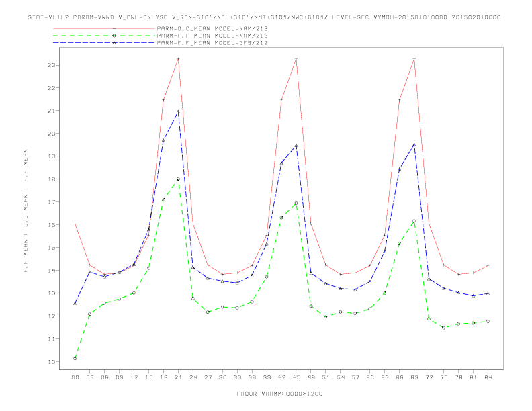Click y-axis tick label 20
Image resolution: width=532 pixels, height=411 pixels.
point(52,133)
